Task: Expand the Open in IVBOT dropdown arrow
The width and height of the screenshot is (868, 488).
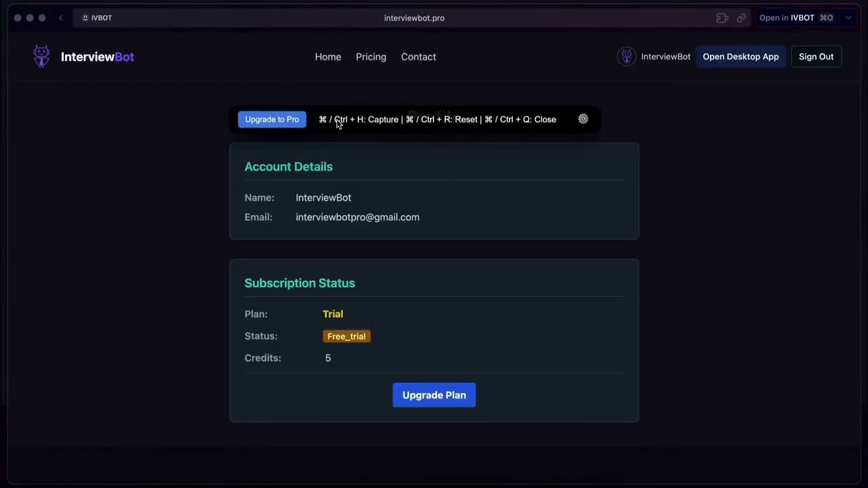Action: [x=848, y=18]
